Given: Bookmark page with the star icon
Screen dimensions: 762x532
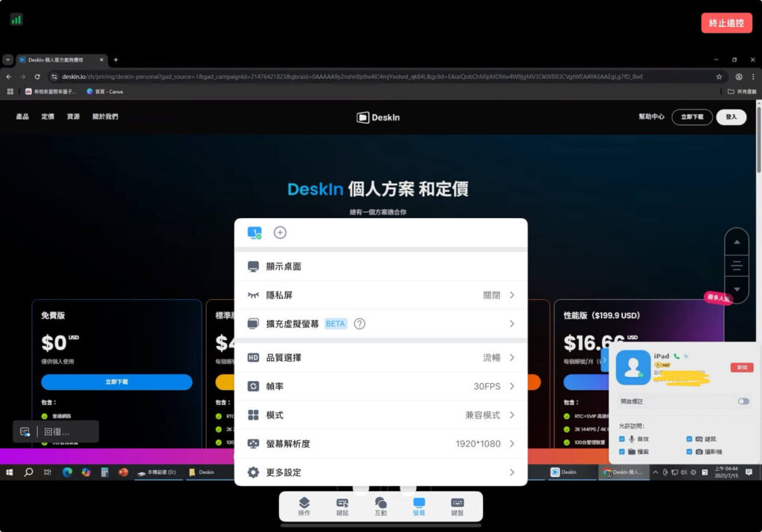Looking at the screenshot, I should point(719,77).
